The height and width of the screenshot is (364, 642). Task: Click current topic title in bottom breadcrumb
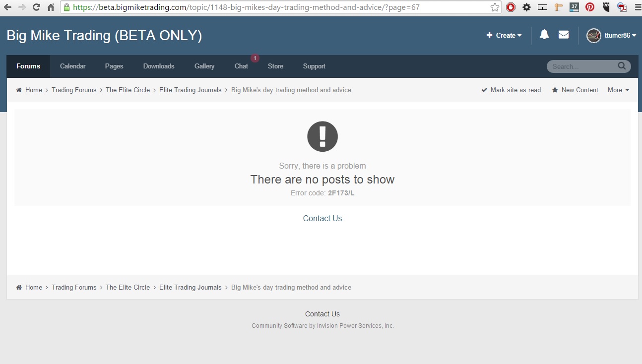point(291,288)
